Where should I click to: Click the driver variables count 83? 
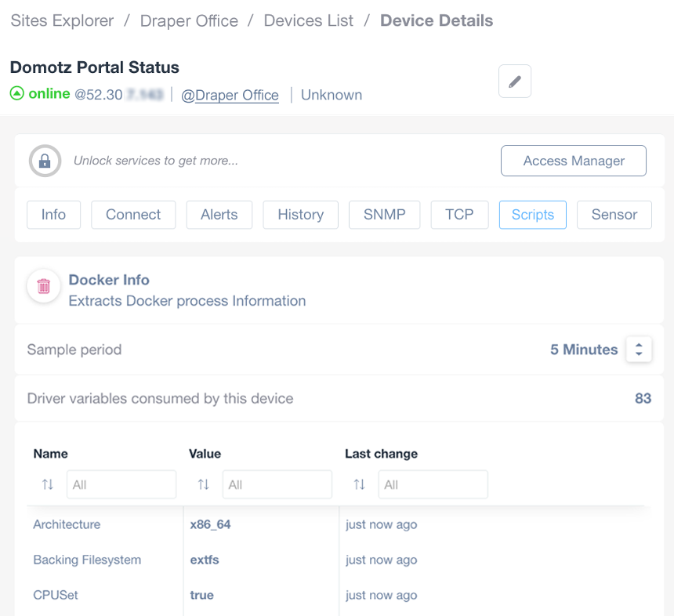pos(643,398)
